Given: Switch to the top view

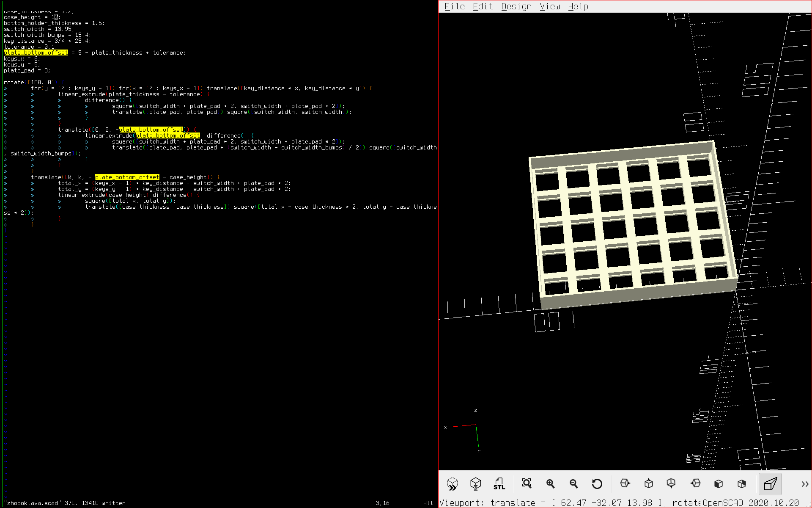Looking at the screenshot, I should 648,483.
